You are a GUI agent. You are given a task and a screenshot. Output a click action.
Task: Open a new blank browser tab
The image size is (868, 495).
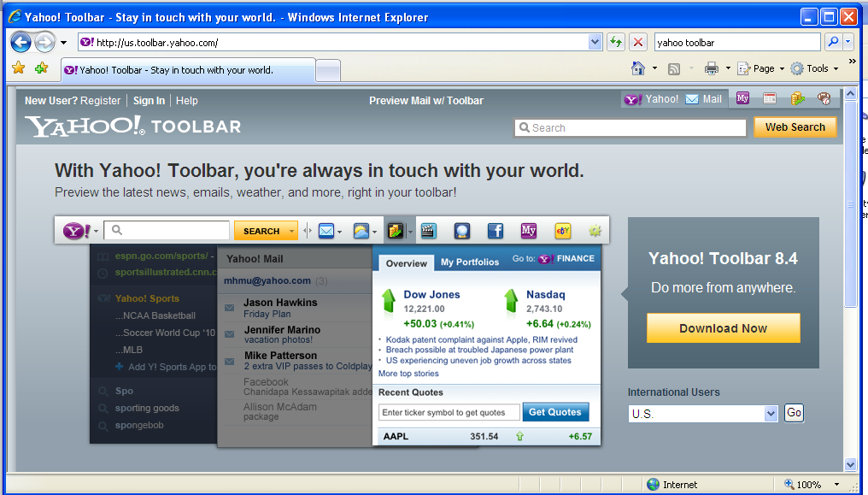[x=328, y=71]
